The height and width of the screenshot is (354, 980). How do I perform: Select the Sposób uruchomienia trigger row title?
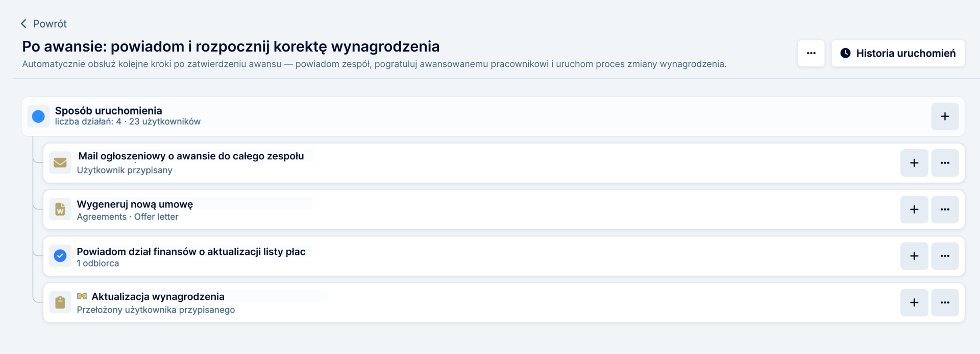(108, 111)
